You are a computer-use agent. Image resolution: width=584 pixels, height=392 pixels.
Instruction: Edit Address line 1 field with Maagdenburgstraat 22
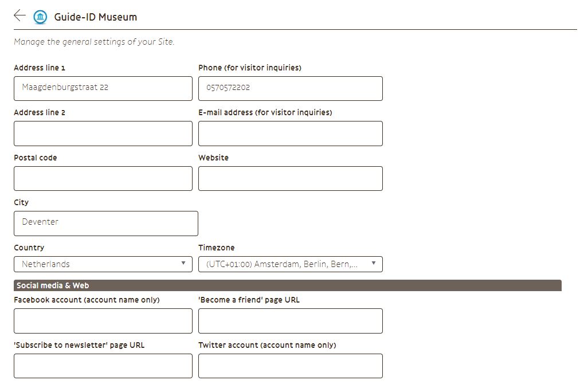(103, 89)
